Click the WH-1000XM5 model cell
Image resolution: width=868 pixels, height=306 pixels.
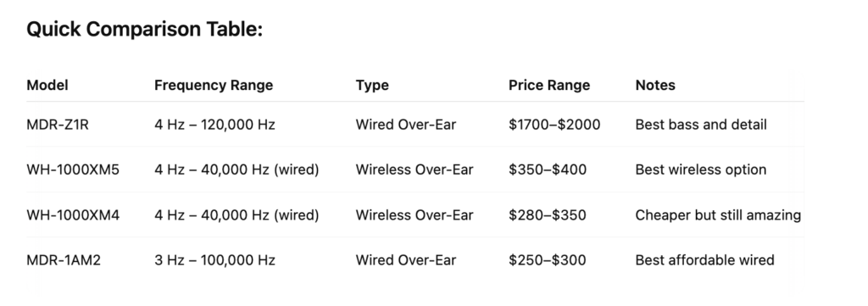point(73,170)
